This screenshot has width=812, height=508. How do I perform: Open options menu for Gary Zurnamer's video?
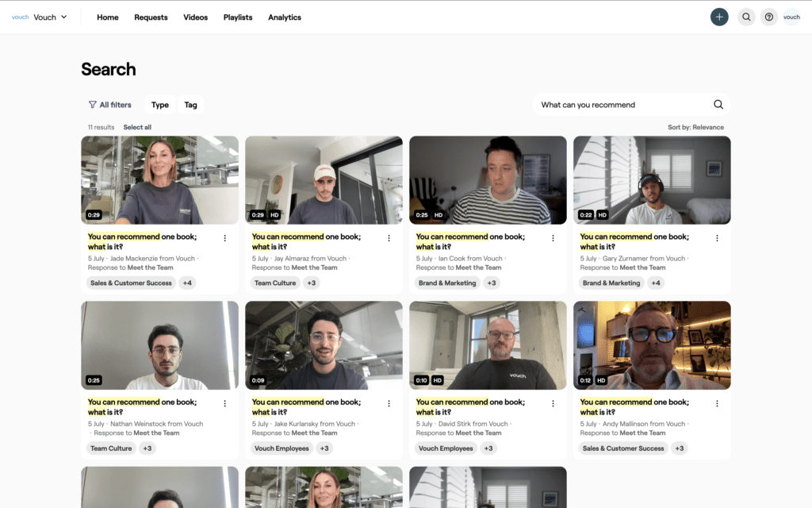coord(717,238)
